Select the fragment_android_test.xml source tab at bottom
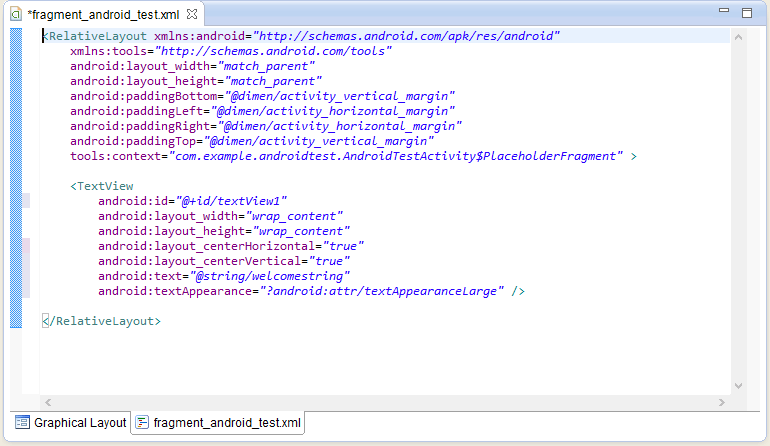770x446 pixels. click(x=227, y=423)
